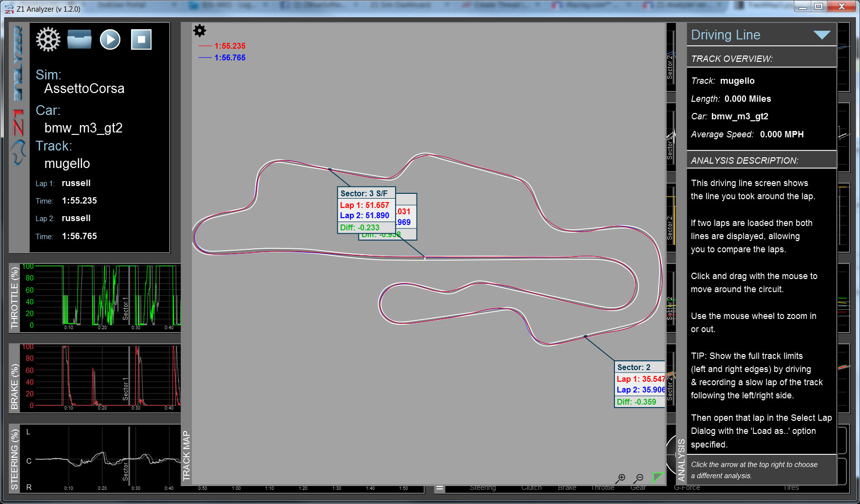Image resolution: width=860 pixels, height=504 pixels.
Task: Stop playback with the stop button
Action: [141, 39]
